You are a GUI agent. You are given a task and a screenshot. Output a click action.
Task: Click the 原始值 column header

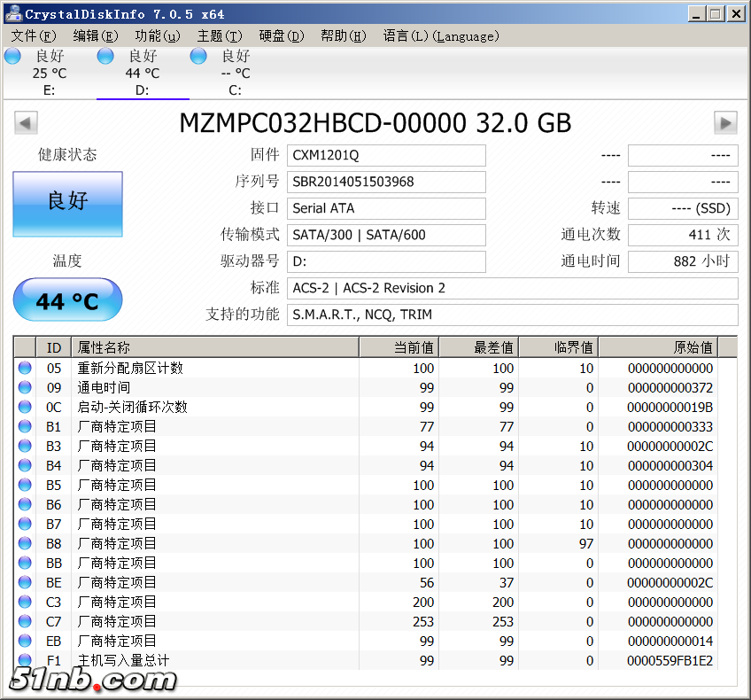point(659,347)
